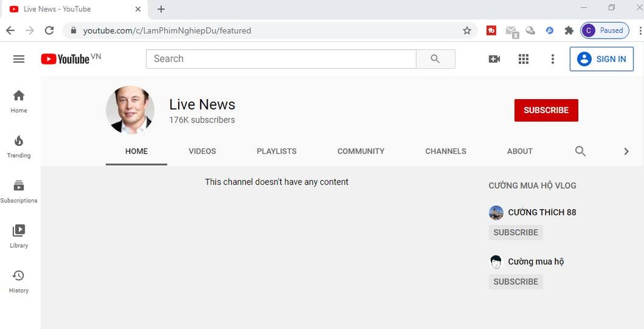Click the YouTube search input field
Image resolution: width=644 pixels, height=329 pixels.
point(281,59)
